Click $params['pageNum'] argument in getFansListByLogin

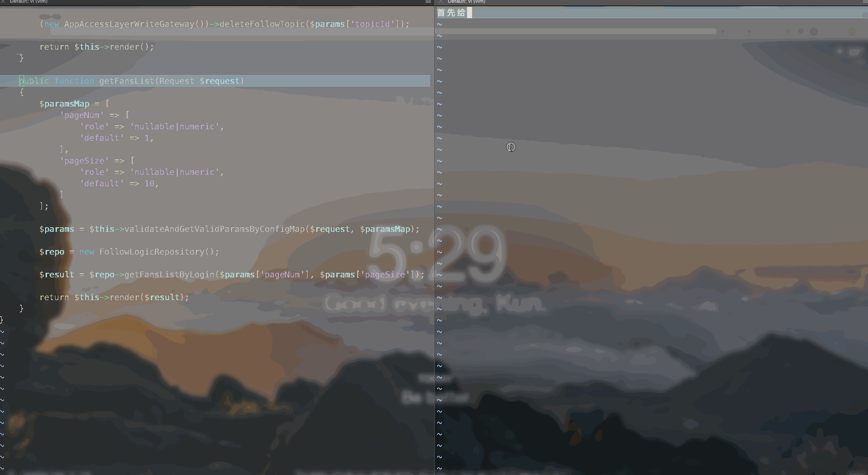264,275
